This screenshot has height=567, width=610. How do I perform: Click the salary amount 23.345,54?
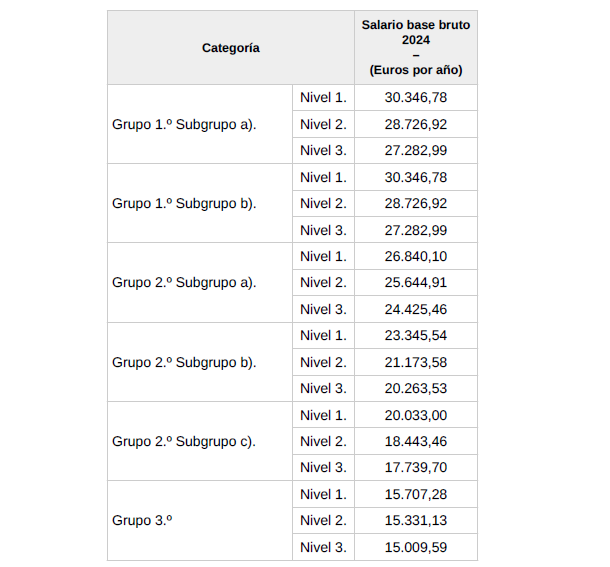tap(415, 335)
